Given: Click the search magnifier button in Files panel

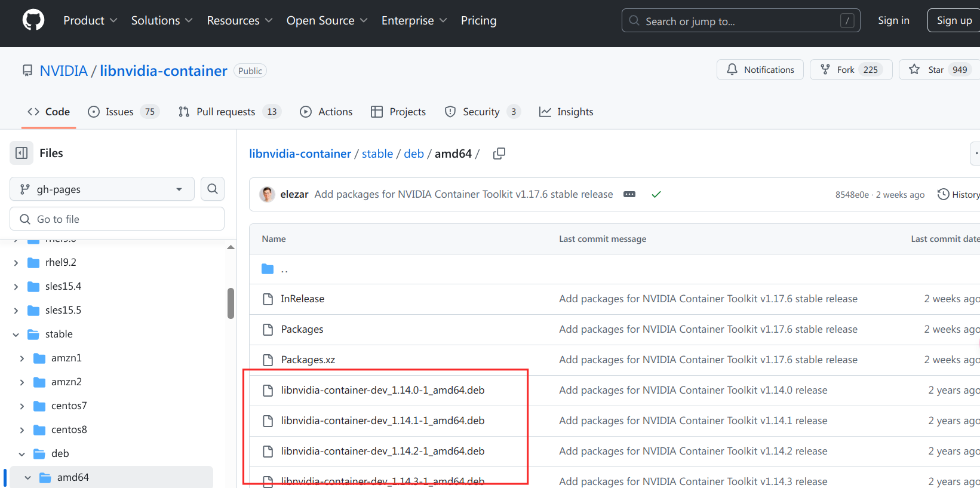Looking at the screenshot, I should tap(213, 189).
